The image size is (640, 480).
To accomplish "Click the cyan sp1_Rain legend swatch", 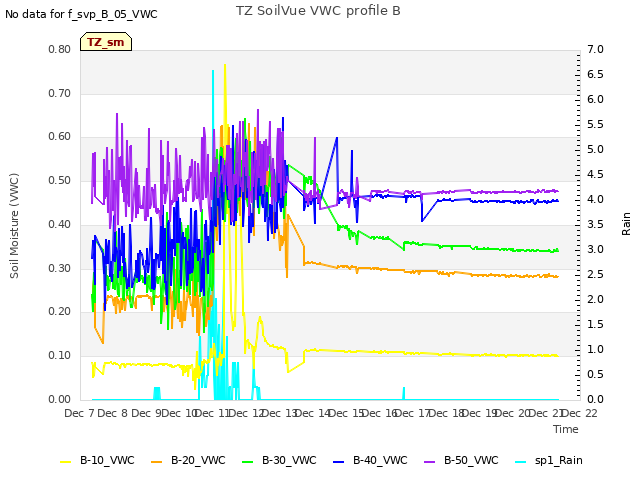I will (521, 461).
